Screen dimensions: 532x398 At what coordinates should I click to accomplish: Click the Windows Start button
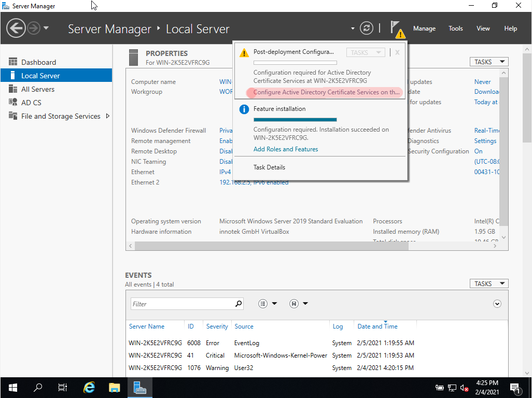[x=12, y=387]
